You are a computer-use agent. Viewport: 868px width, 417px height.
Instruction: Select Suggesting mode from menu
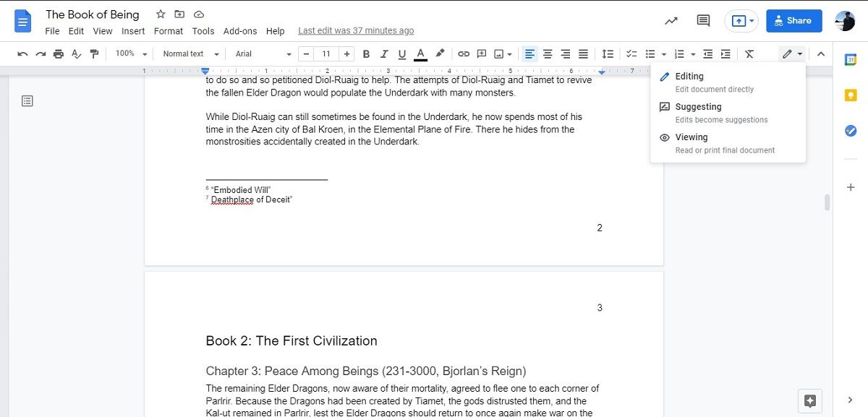point(698,107)
